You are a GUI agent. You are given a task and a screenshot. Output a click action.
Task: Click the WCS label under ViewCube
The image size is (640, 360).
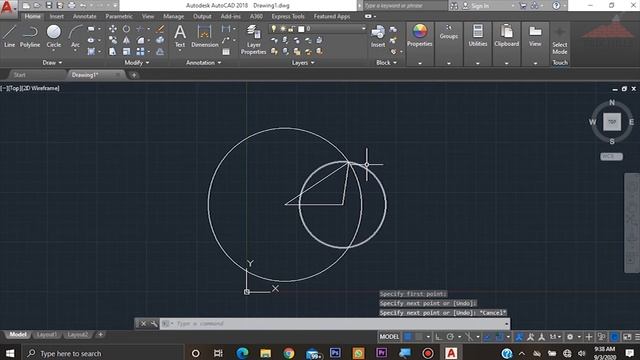coord(611,156)
